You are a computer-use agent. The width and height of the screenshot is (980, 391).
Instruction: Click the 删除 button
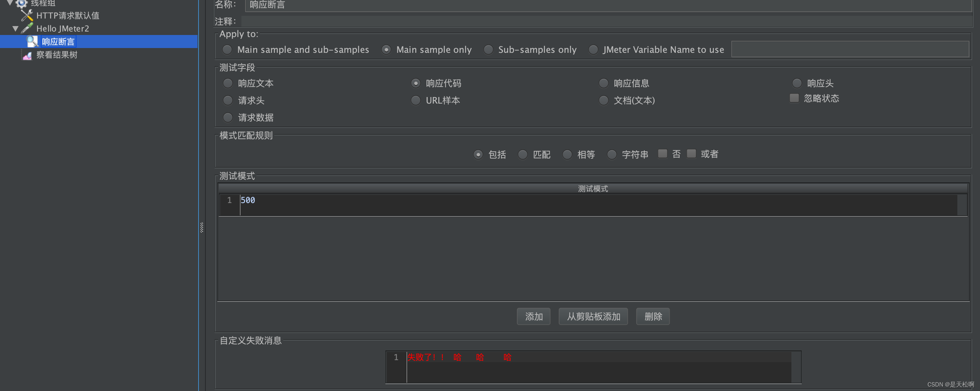(653, 317)
